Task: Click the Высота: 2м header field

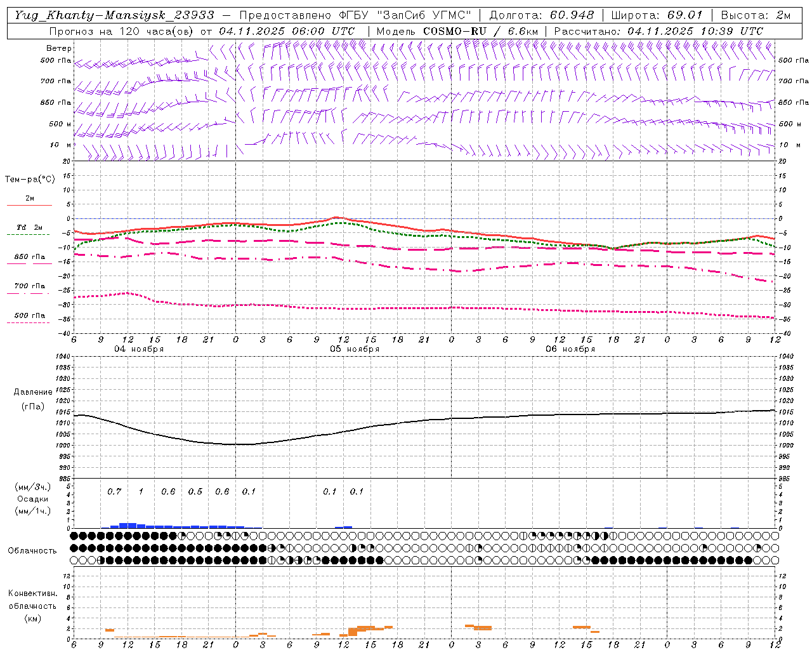Action: [756, 15]
